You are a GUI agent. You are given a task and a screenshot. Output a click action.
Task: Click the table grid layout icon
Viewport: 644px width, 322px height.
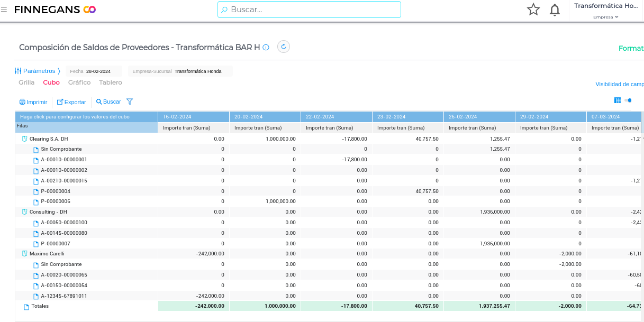[x=617, y=100]
